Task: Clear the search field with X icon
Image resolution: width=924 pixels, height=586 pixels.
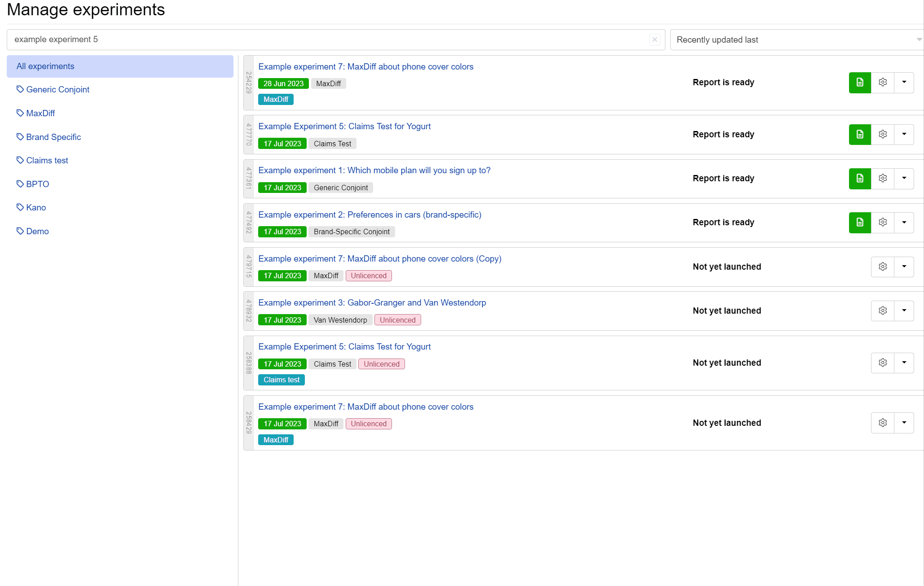Action: point(655,39)
